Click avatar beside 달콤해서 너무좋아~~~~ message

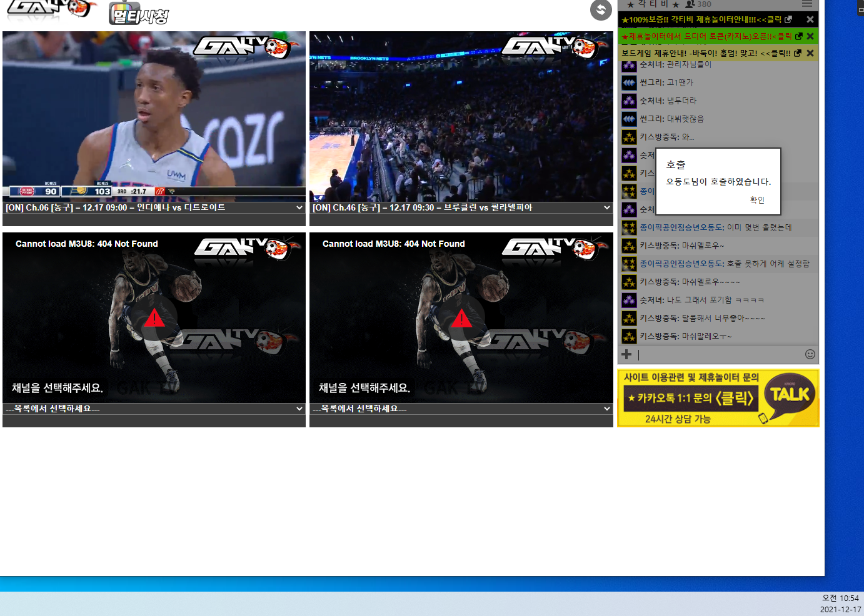coord(629,318)
